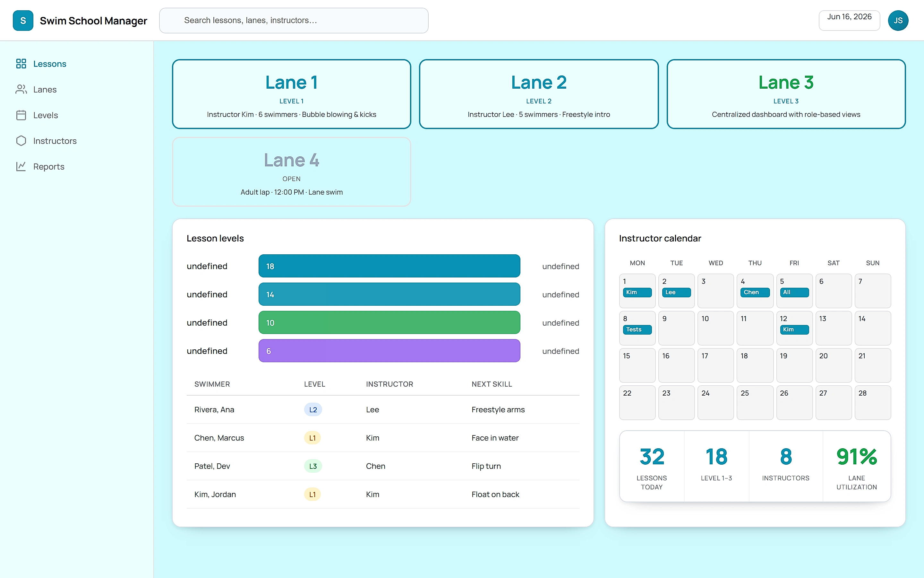Select calendar day 19
The width and height of the screenshot is (924, 578).
tap(794, 365)
